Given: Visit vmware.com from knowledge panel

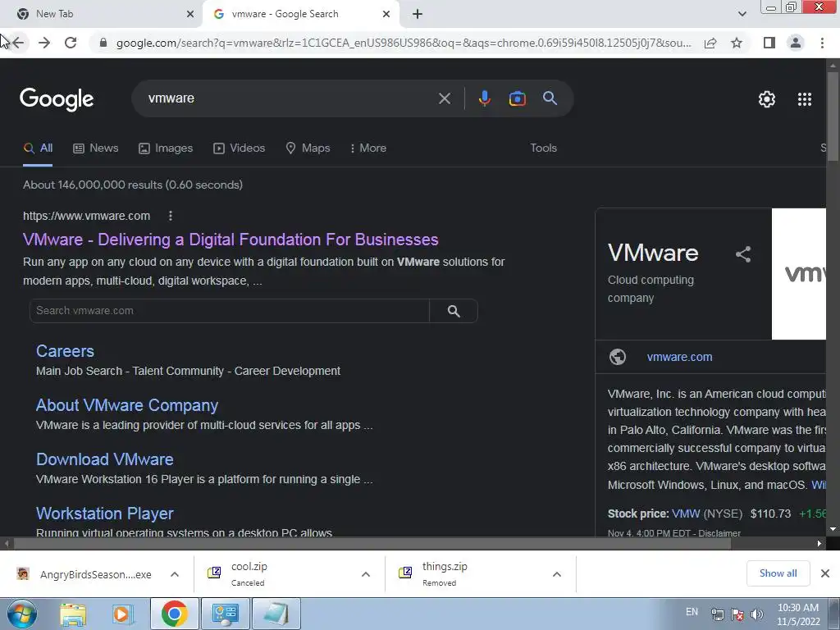Looking at the screenshot, I should click(x=679, y=357).
